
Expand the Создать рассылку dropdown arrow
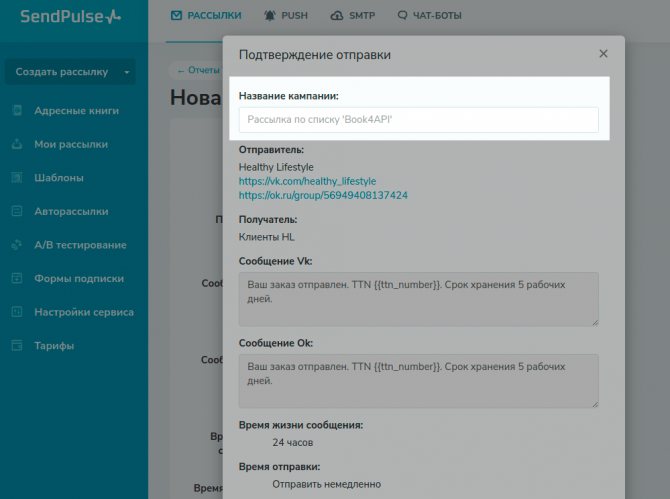pos(127,72)
